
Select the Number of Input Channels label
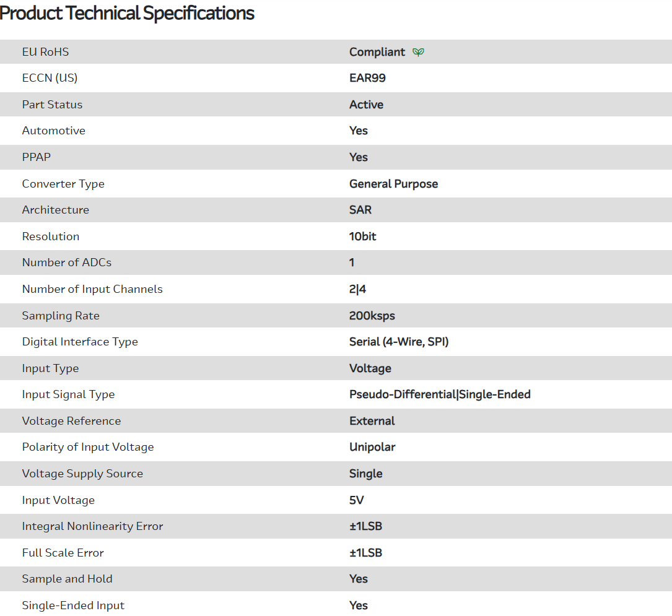[x=92, y=289]
